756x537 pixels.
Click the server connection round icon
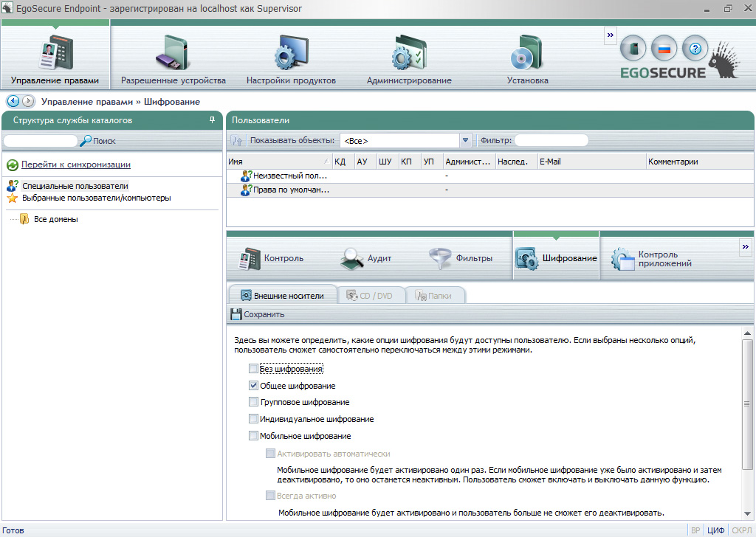633,49
